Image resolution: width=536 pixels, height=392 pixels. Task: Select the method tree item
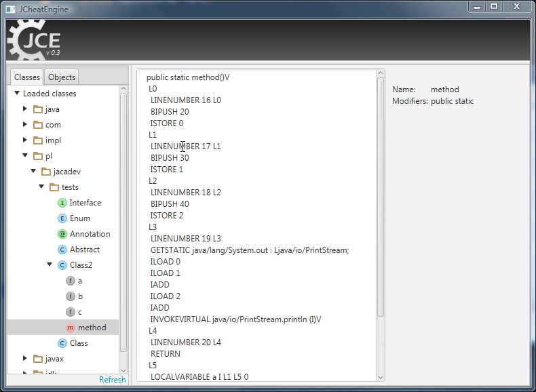pyautogui.click(x=63, y=328)
